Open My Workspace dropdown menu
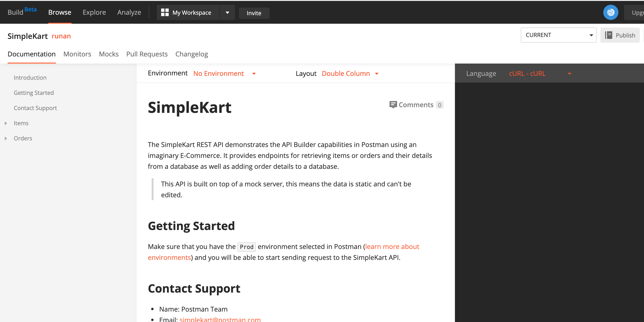644x322 pixels. pos(228,12)
